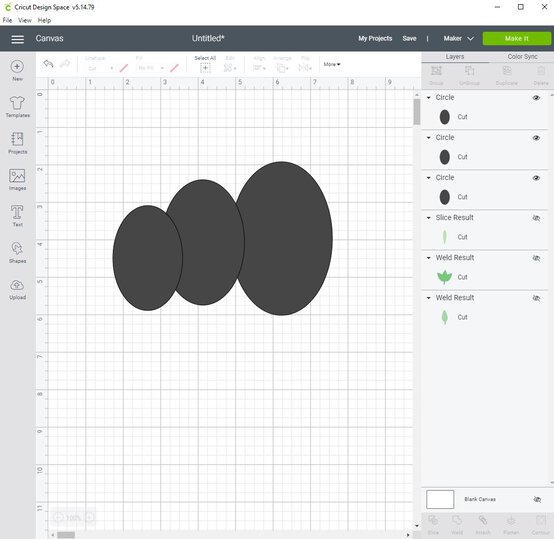
Task: Click the layers panel scroll-down arrow
Action: 551,482
